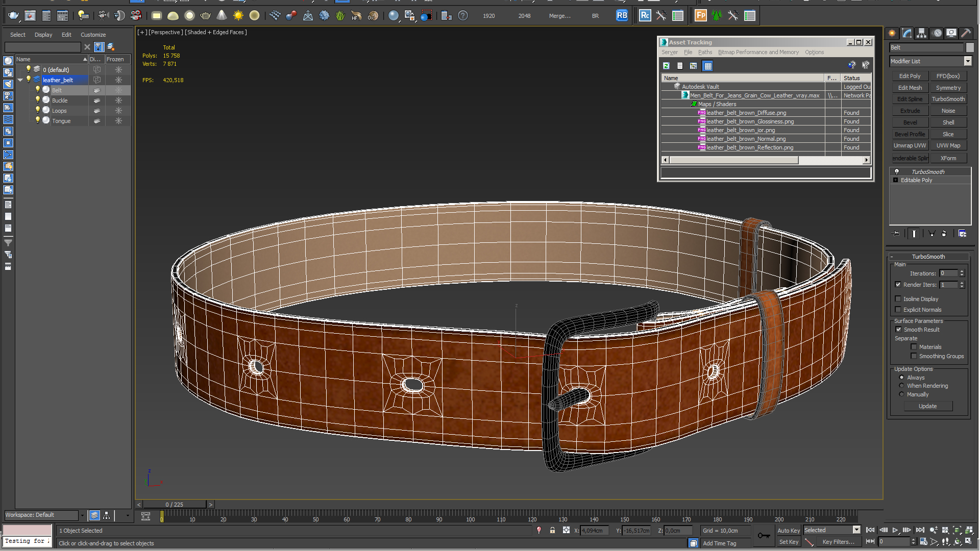Open the Utilities hammer panel tab
Image resolution: width=980 pixels, height=551 pixels.
click(x=966, y=33)
